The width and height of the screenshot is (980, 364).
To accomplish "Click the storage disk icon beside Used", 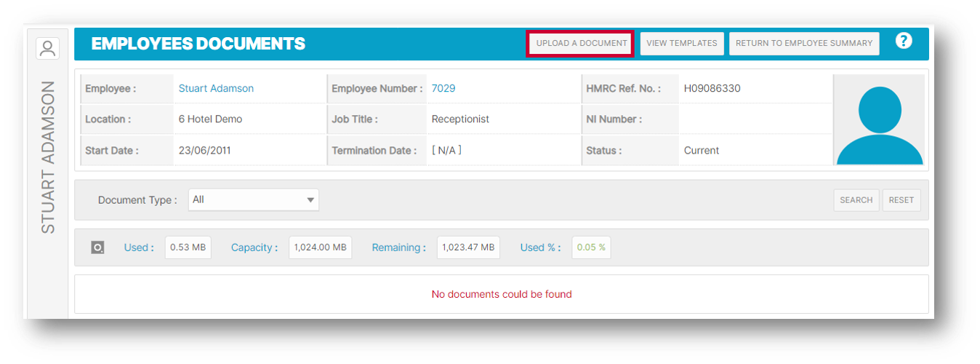I will [97, 248].
